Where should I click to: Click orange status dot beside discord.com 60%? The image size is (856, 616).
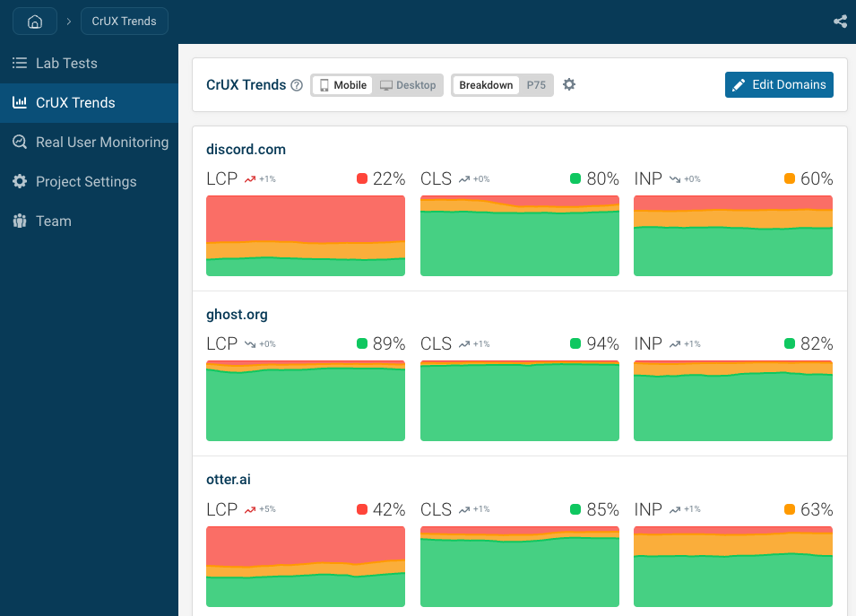[x=790, y=178]
